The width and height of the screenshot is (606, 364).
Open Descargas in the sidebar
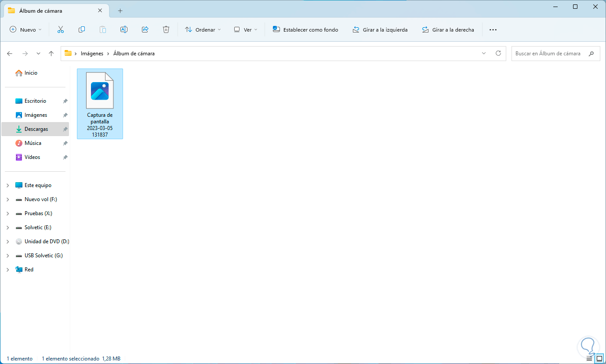point(36,129)
